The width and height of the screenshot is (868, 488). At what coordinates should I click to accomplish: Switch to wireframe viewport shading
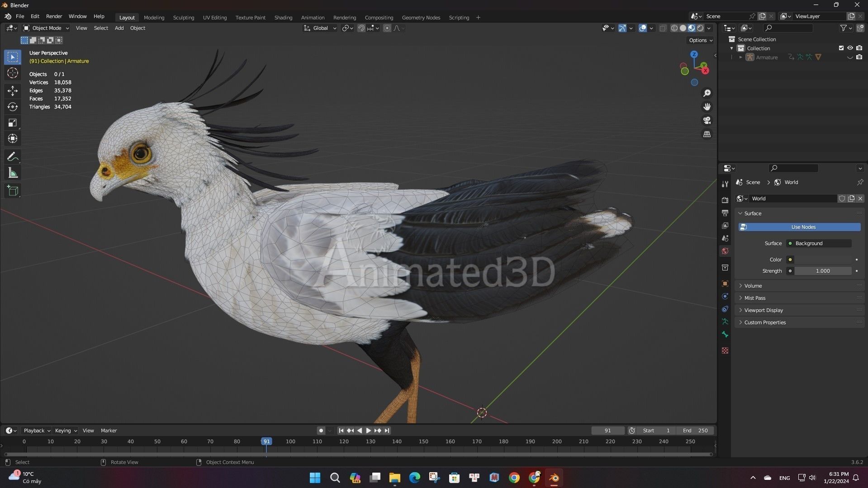pyautogui.click(x=674, y=28)
